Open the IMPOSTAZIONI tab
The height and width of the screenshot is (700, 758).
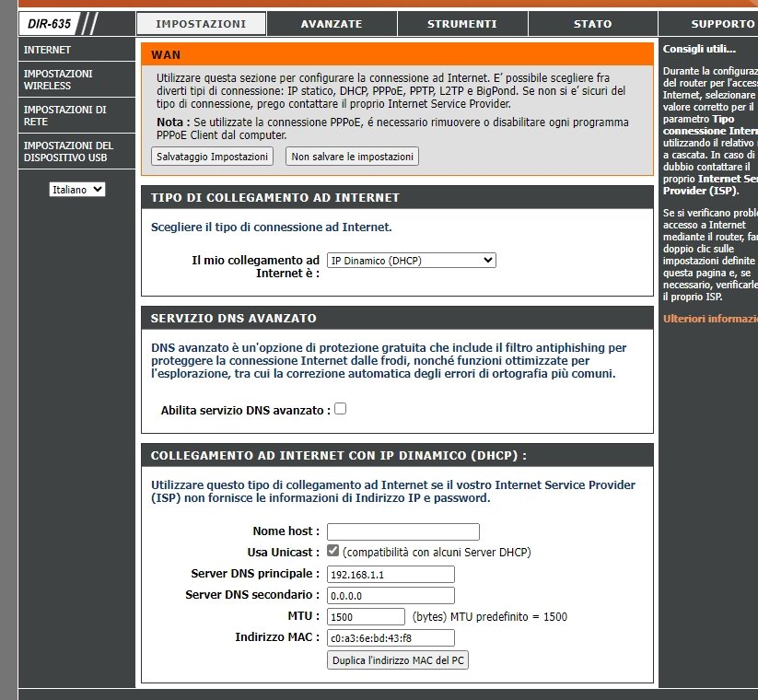point(201,24)
